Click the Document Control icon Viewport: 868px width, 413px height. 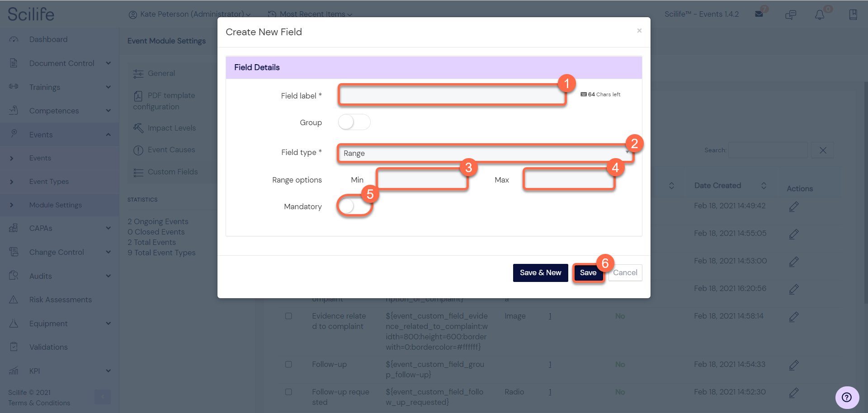tap(14, 63)
